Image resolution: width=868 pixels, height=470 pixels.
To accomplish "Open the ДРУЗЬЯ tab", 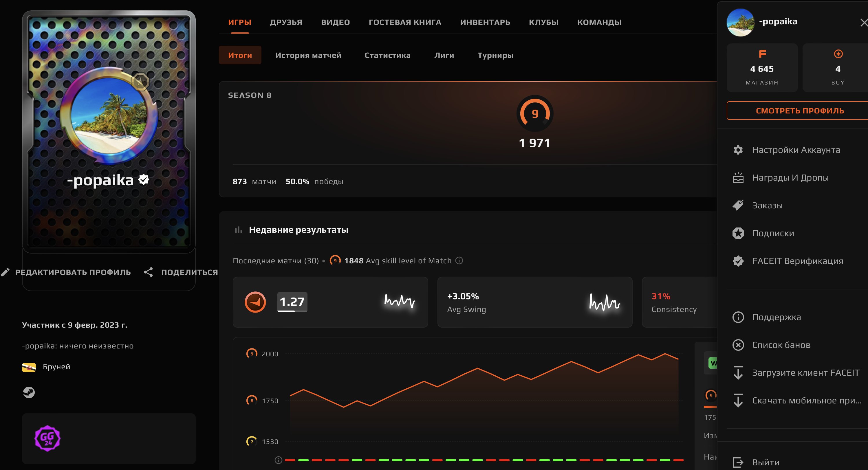I will (286, 22).
